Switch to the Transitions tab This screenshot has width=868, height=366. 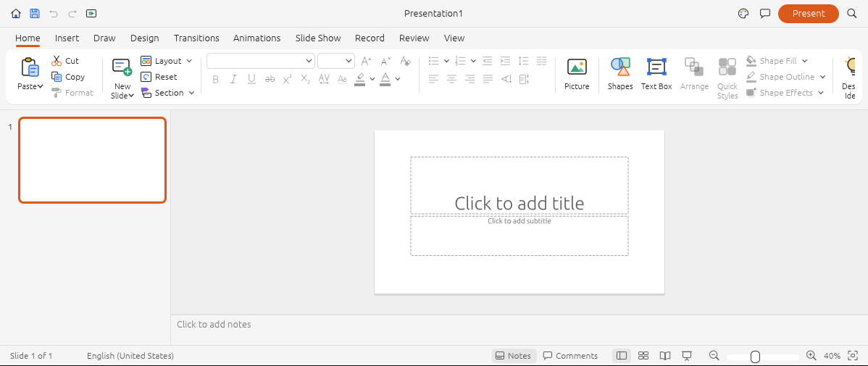pyautogui.click(x=196, y=38)
